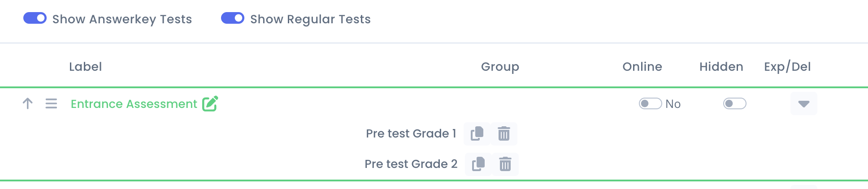Viewport: 868px width, 189px height.
Task: Delete the Pre test Grade 1 test
Action: pos(504,133)
